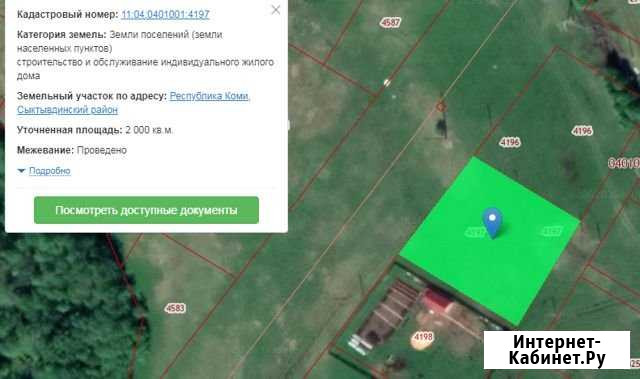Close the parcel information popup
The image size is (640, 379).
click(276, 10)
